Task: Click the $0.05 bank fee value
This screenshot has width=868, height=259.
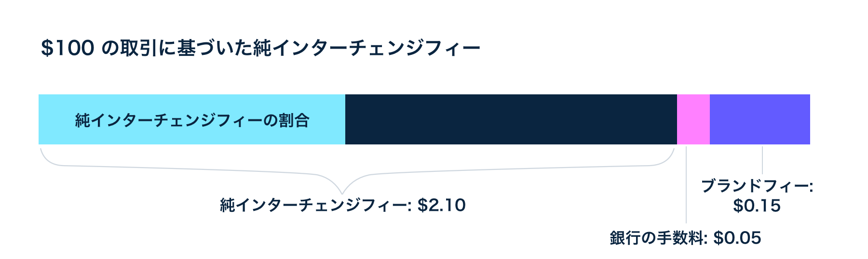Action: coord(737,238)
